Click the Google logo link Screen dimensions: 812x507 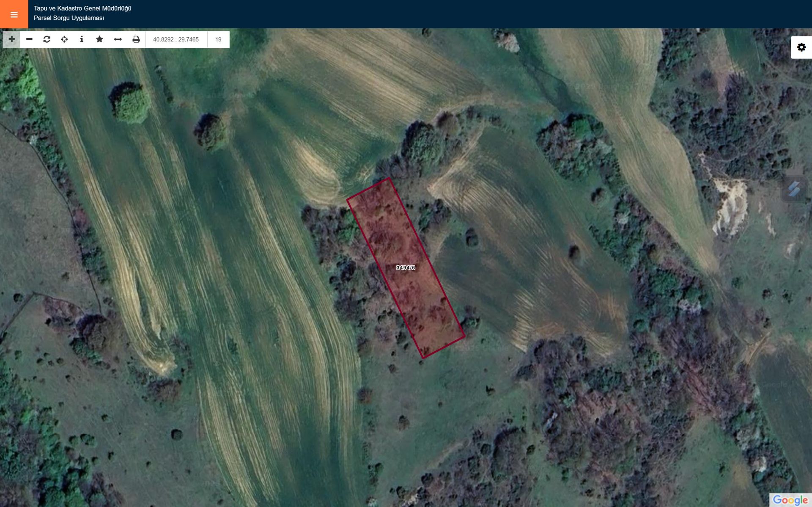790,500
